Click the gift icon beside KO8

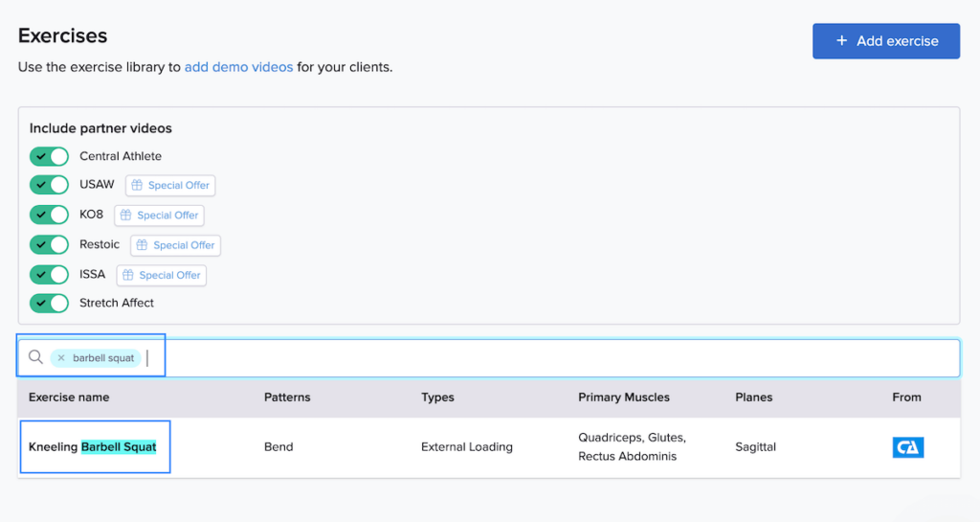[x=126, y=216]
